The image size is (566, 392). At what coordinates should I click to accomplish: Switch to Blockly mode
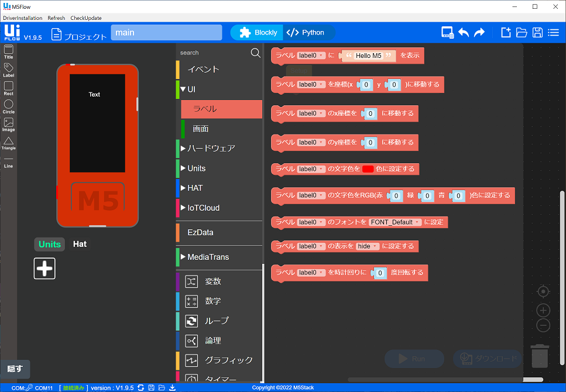(258, 33)
